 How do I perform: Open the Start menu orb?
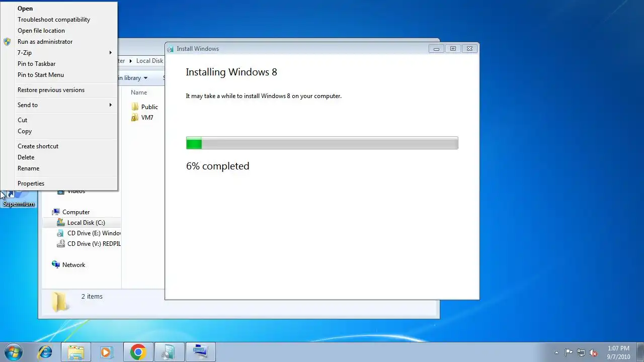pyautogui.click(x=14, y=352)
